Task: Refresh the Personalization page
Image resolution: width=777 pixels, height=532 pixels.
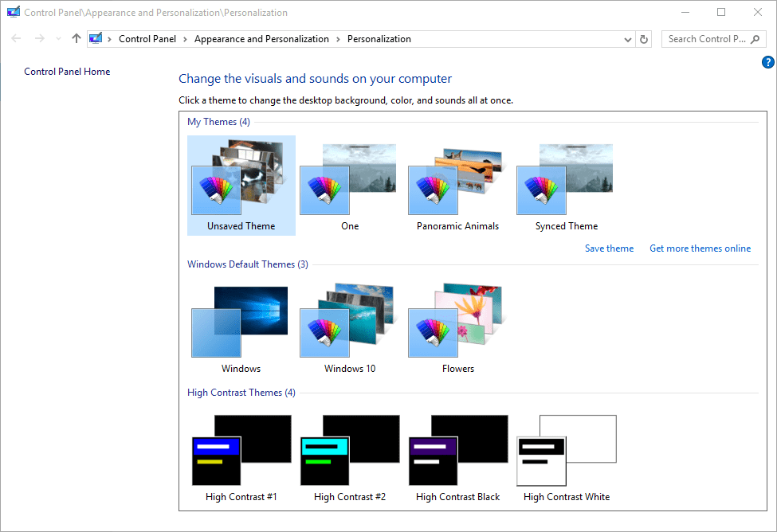Action: click(x=644, y=39)
